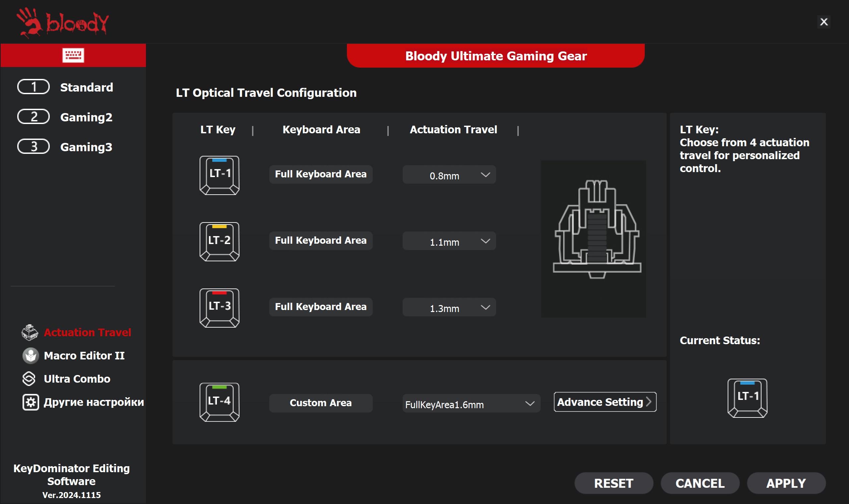Select the LT-2 key icon
The height and width of the screenshot is (504, 849).
[220, 241]
